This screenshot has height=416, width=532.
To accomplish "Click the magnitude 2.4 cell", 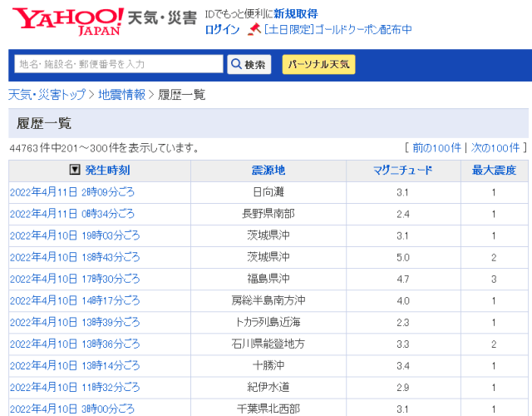I will pos(403,215).
